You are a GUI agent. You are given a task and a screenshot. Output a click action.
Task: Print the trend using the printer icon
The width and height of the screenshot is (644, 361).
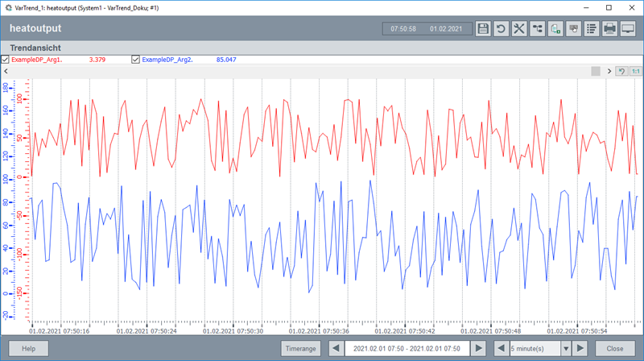pyautogui.click(x=610, y=29)
